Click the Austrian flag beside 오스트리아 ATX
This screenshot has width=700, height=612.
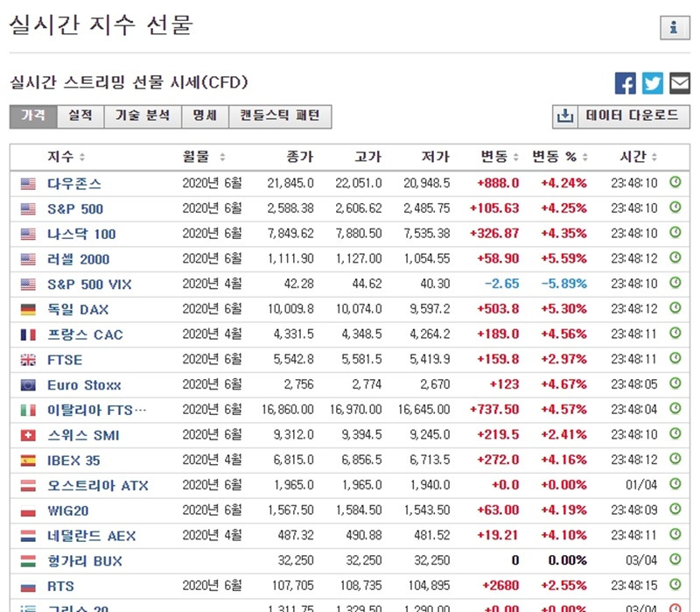pyautogui.click(x=28, y=486)
